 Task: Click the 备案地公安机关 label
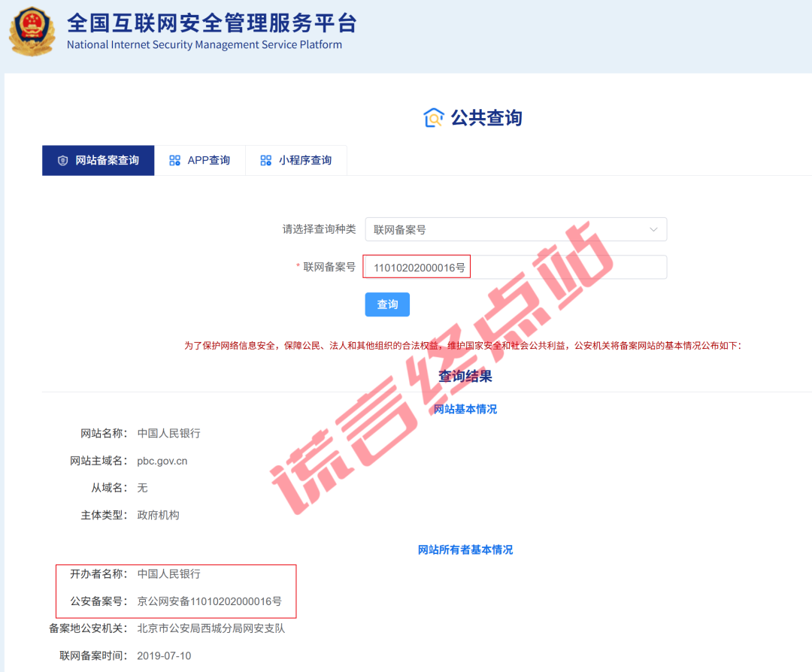coord(88,628)
